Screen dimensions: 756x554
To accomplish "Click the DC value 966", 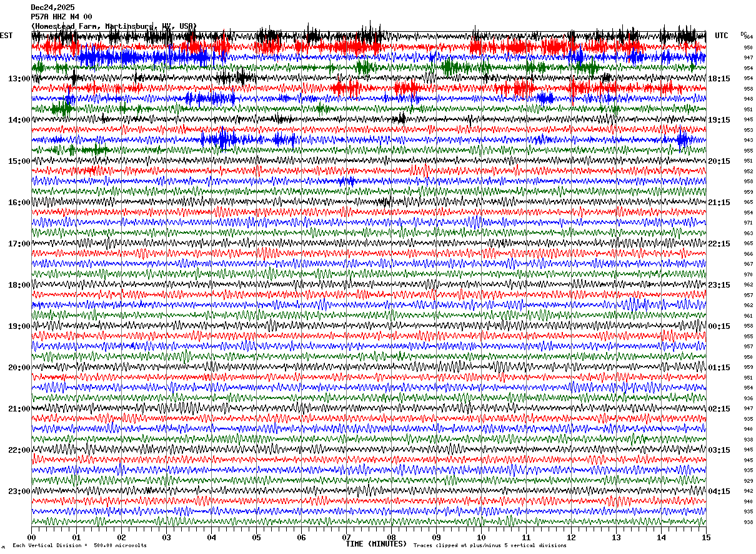I will pos(748,254).
